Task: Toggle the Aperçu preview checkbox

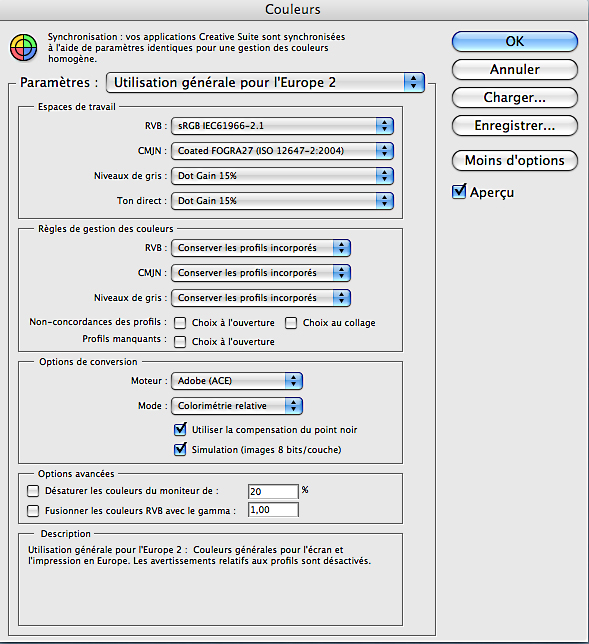Action: point(459,192)
